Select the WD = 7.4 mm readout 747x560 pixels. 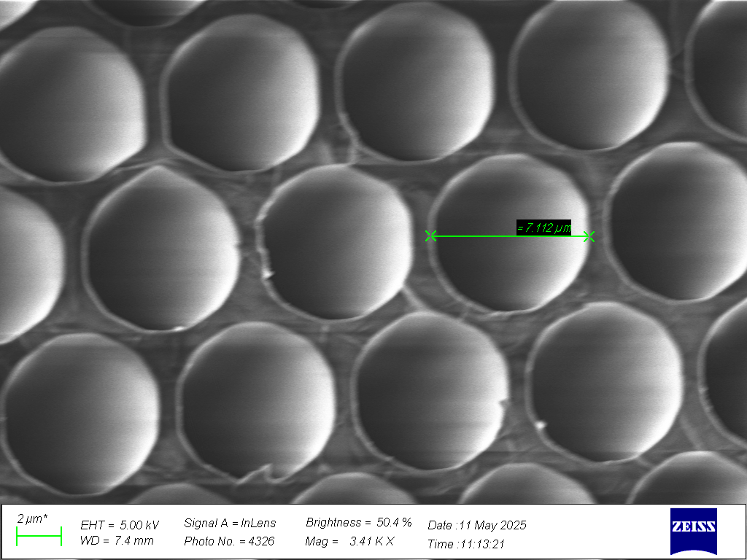pos(117,541)
